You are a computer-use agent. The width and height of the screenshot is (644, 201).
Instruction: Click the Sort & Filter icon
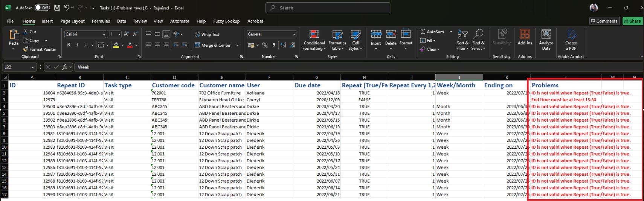462,35
